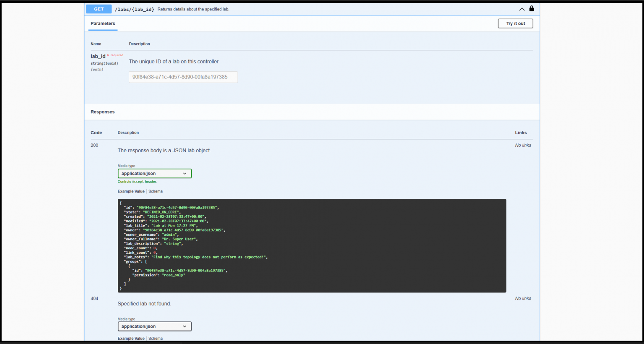Open the endpoint path /labs/{lab_id}
This screenshot has width=644, height=344.
tap(135, 9)
